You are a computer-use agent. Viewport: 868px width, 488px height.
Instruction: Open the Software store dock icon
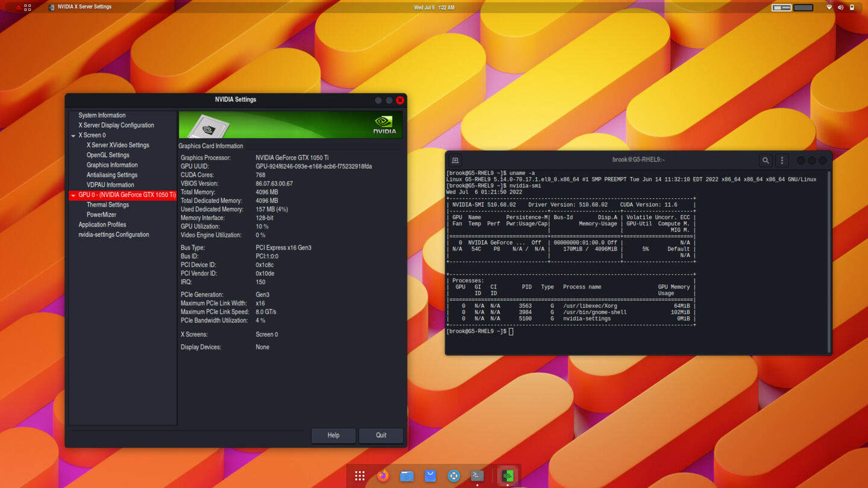pyautogui.click(x=430, y=476)
